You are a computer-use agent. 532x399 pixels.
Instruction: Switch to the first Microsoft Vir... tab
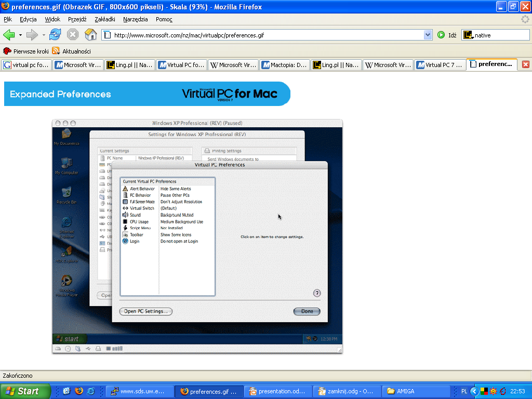[78, 65]
